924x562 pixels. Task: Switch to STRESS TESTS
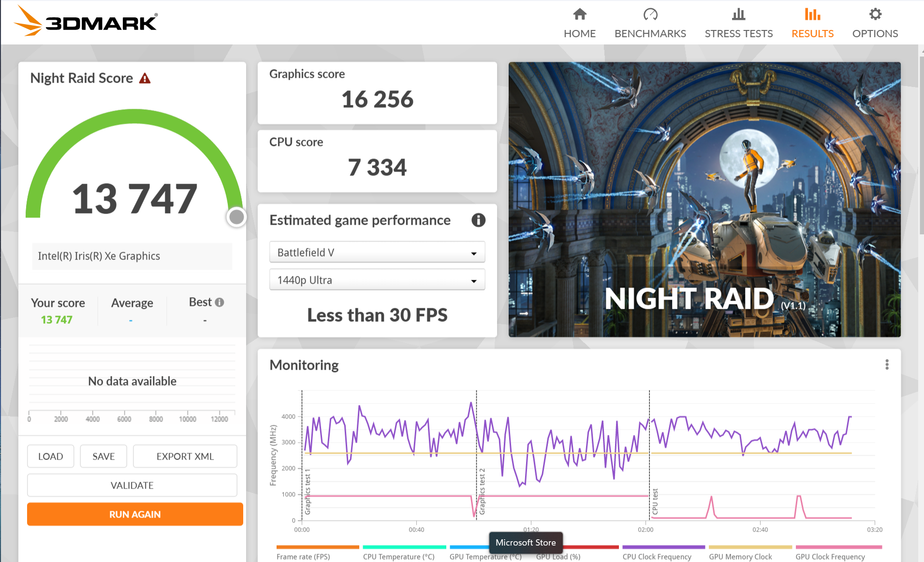tap(738, 23)
